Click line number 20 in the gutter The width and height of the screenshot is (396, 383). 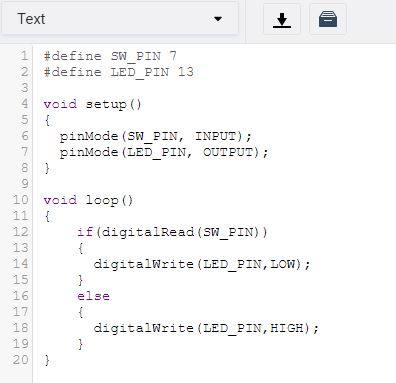coord(21,360)
